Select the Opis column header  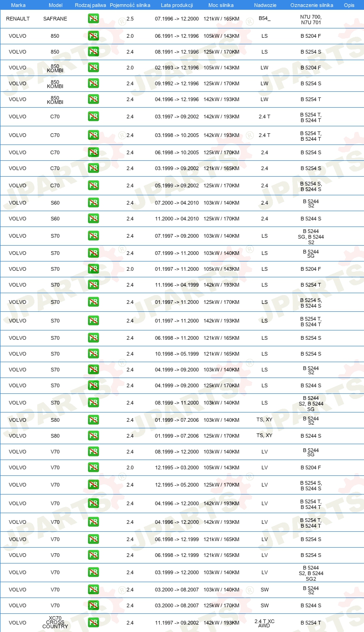click(x=349, y=5)
